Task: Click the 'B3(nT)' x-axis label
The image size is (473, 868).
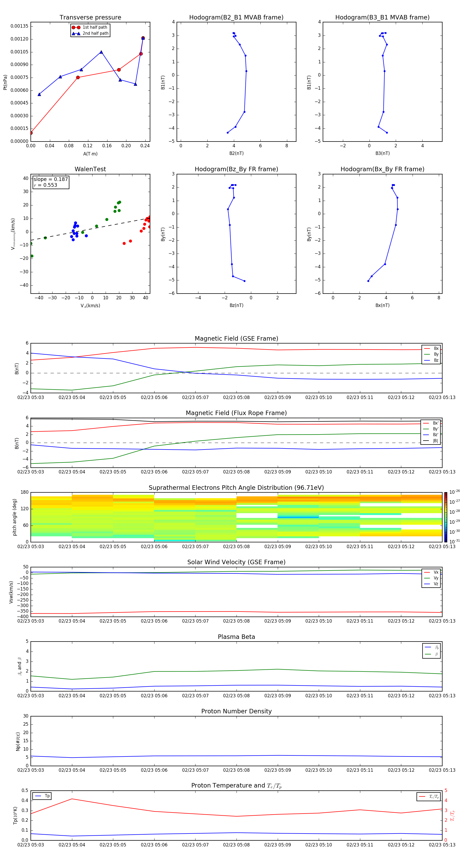Action: [382, 153]
